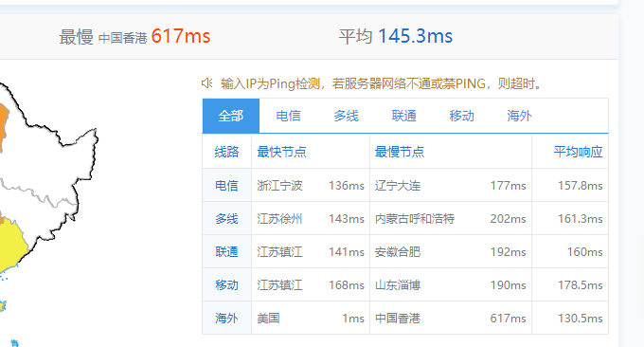Click the 多线 row label
This screenshot has width=644, height=347.
coord(226,219)
